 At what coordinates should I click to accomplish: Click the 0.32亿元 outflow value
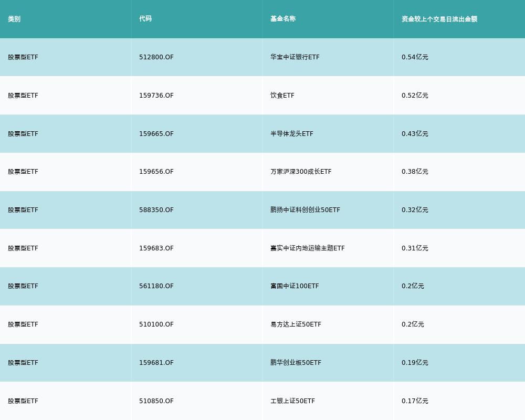(415, 209)
